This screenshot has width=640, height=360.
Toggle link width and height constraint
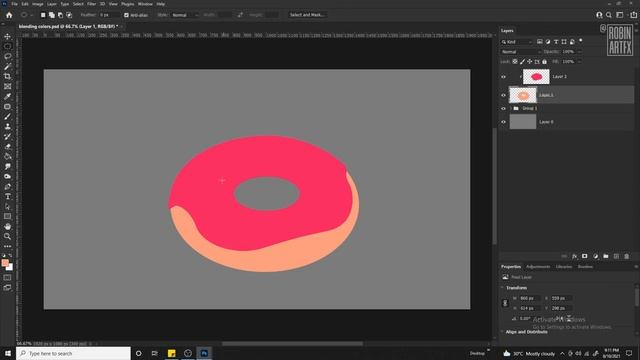pyautogui.click(x=505, y=303)
